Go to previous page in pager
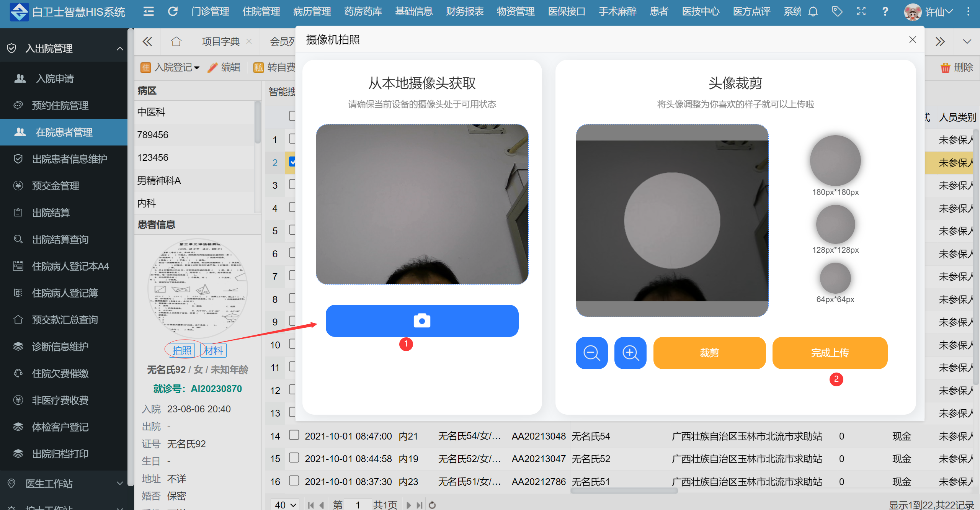This screenshot has width=980, height=510. (x=322, y=505)
